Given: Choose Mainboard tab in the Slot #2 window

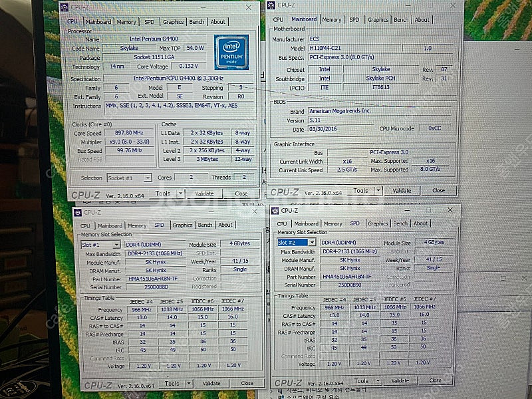Looking at the screenshot, I should [307, 224].
